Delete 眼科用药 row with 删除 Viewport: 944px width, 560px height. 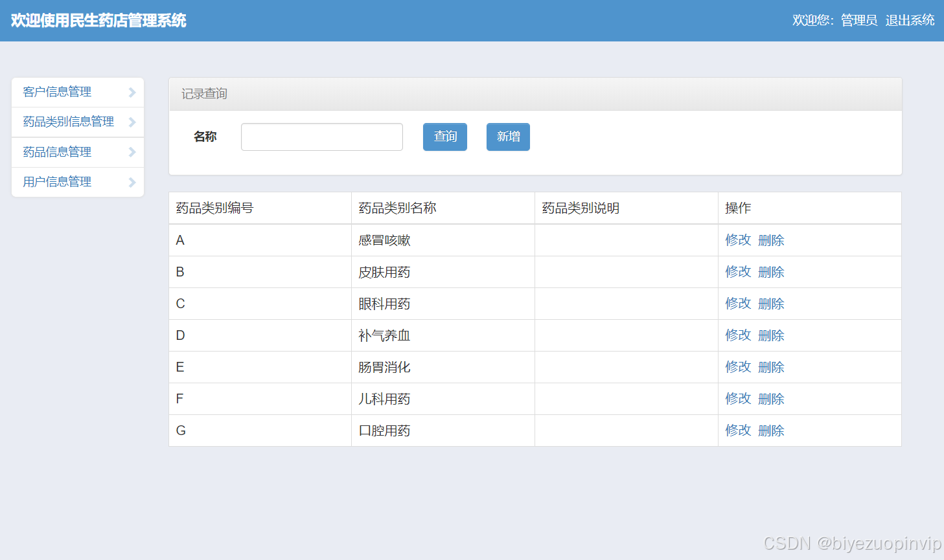[771, 304]
